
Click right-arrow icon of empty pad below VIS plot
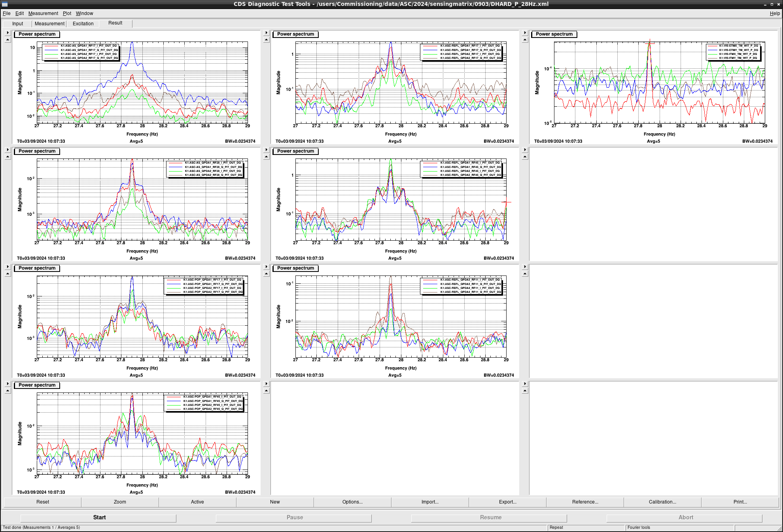(525, 150)
